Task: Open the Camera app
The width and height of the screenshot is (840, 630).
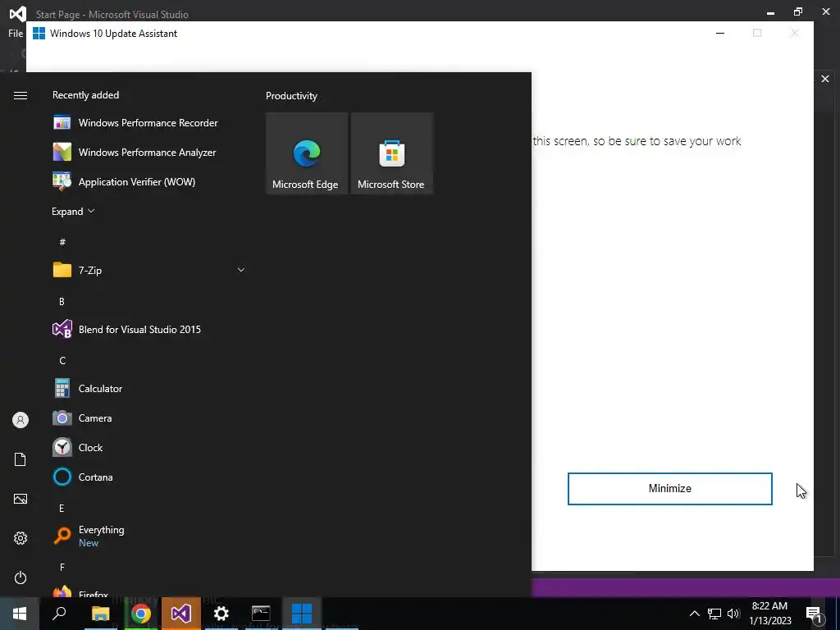Action: 148,418
